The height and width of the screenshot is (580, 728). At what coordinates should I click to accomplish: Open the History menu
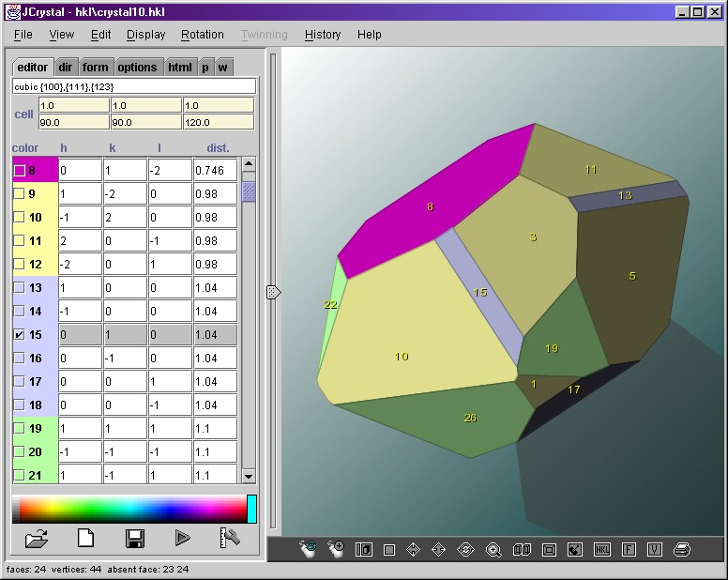pyautogui.click(x=323, y=35)
